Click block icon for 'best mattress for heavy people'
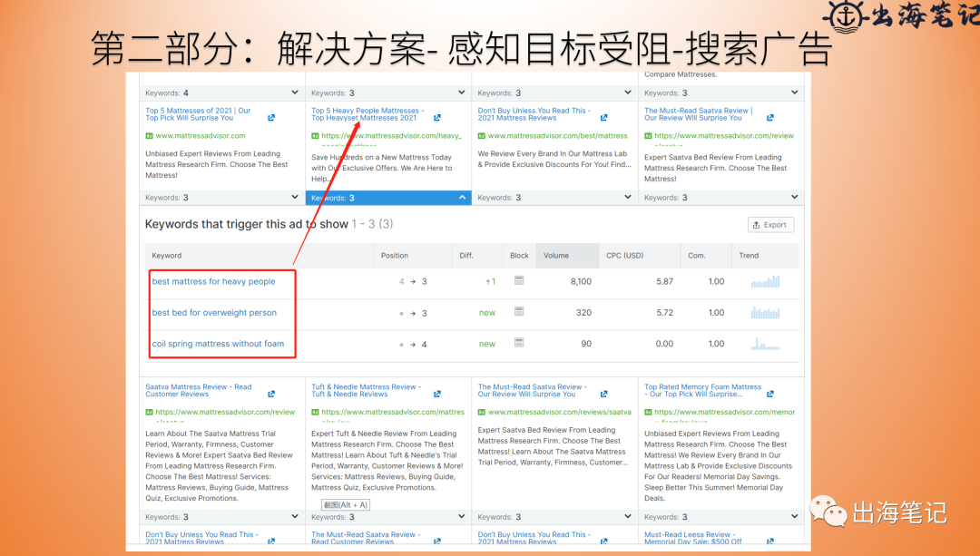This screenshot has height=556, width=980. [519, 280]
